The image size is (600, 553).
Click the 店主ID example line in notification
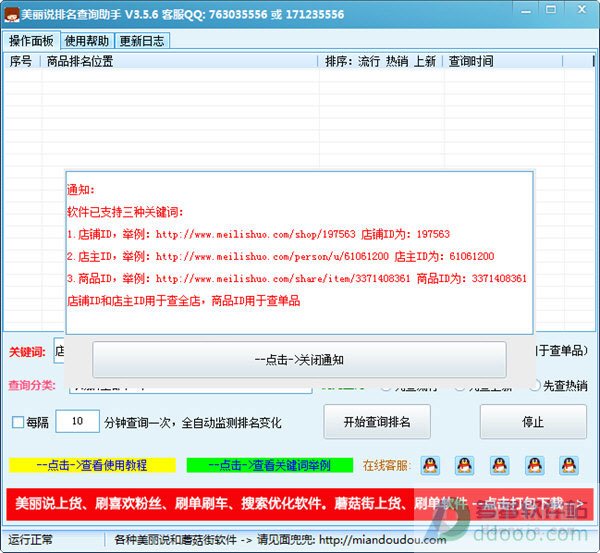[280, 256]
